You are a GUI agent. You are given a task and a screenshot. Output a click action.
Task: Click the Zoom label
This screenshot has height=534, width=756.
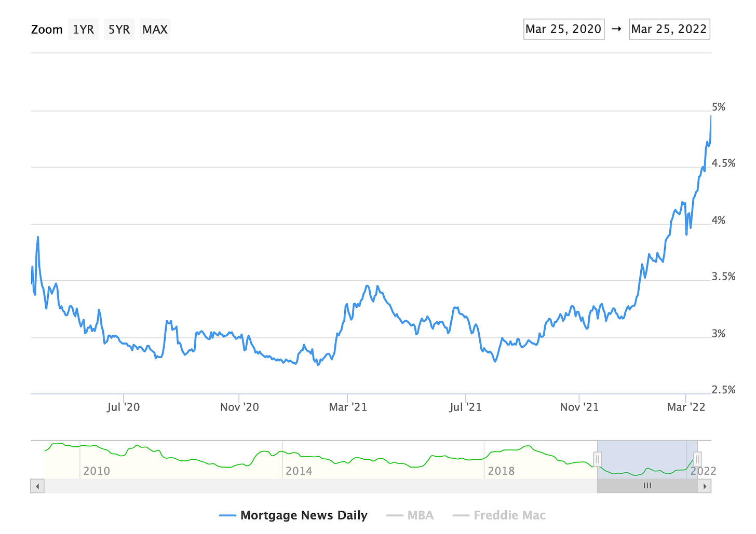coord(47,30)
